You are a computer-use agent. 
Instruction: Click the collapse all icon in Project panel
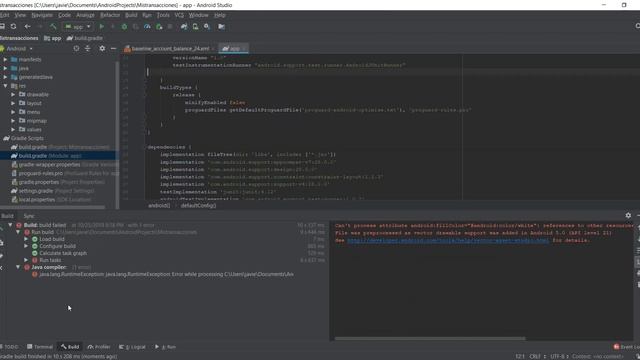point(88,49)
